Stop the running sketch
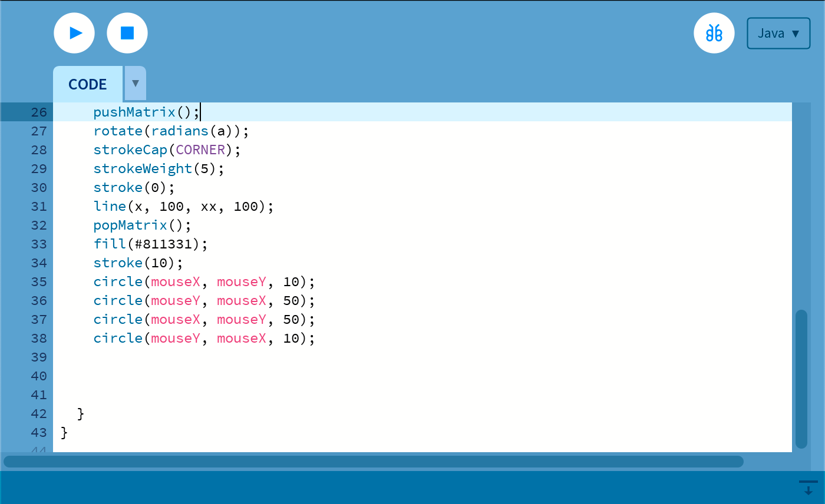The image size is (825, 504). click(127, 33)
